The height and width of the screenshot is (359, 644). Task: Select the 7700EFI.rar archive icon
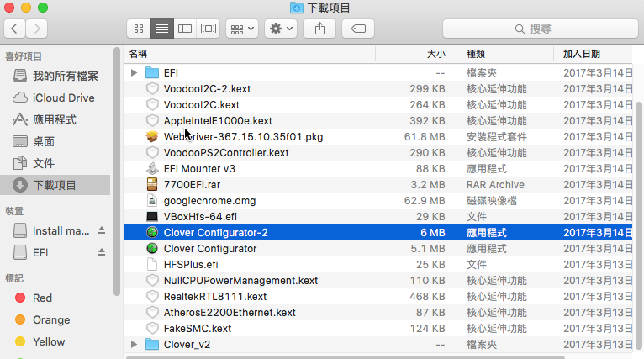[152, 185]
